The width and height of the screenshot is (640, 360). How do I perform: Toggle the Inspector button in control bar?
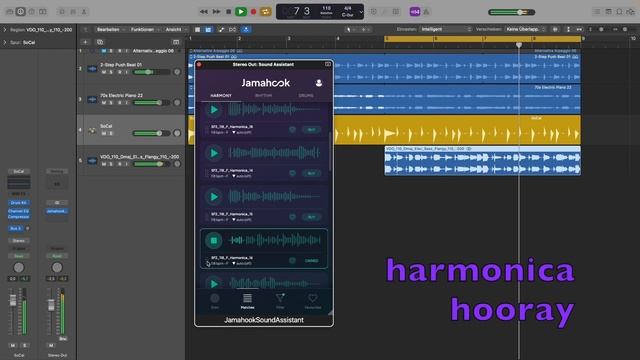click(x=20, y=12)
